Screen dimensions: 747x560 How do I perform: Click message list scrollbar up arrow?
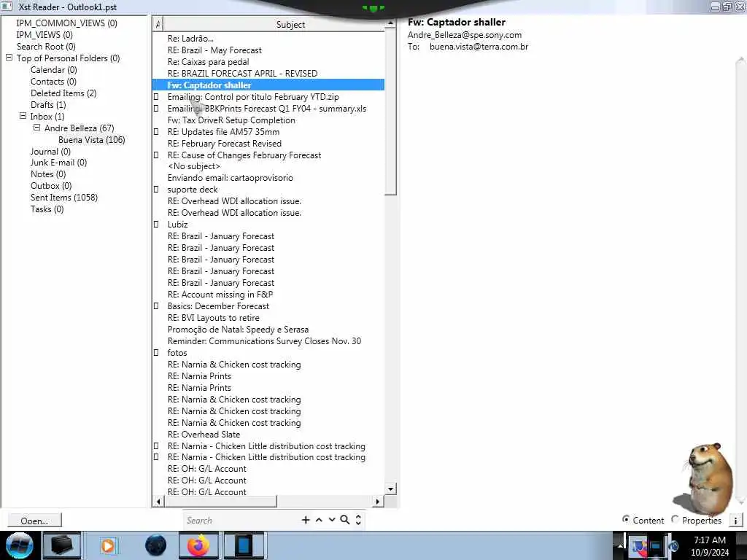point(391,23)
